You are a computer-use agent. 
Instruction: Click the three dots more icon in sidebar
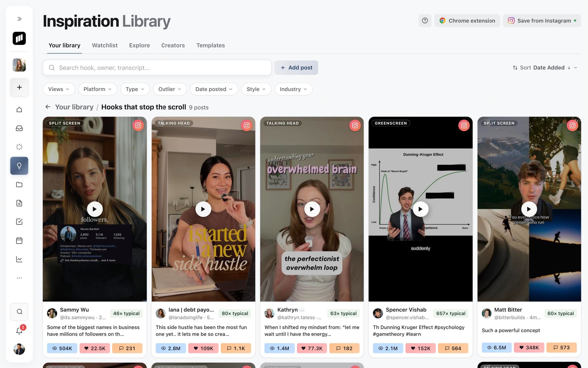(x=19, y=278)
